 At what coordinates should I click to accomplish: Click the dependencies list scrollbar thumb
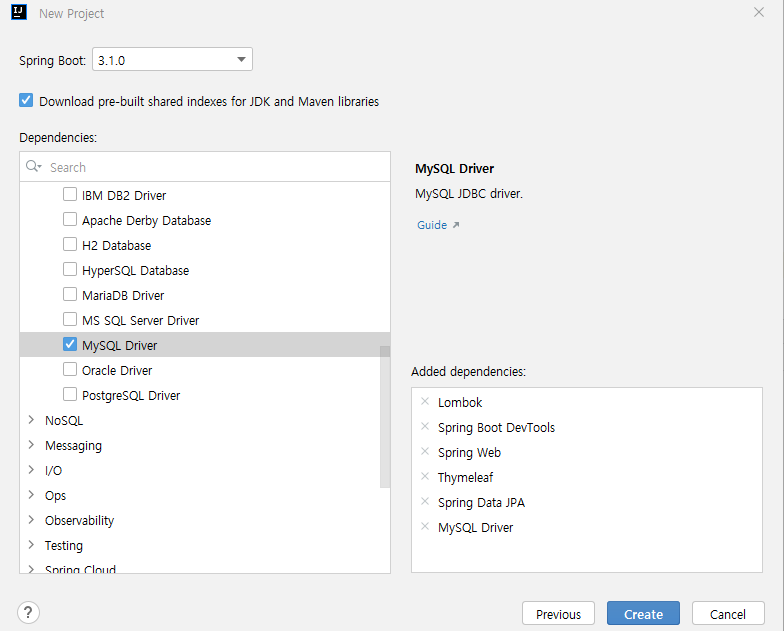[x=384, y=416]
